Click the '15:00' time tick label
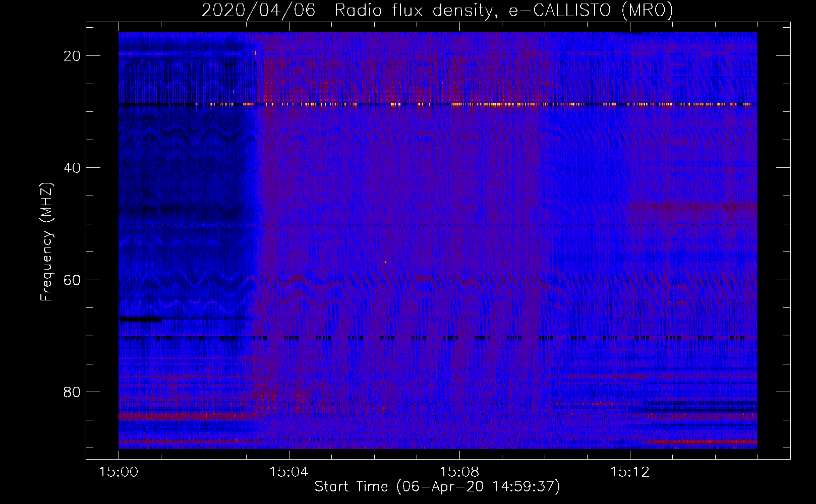The image size is (816, 504). 119,472
